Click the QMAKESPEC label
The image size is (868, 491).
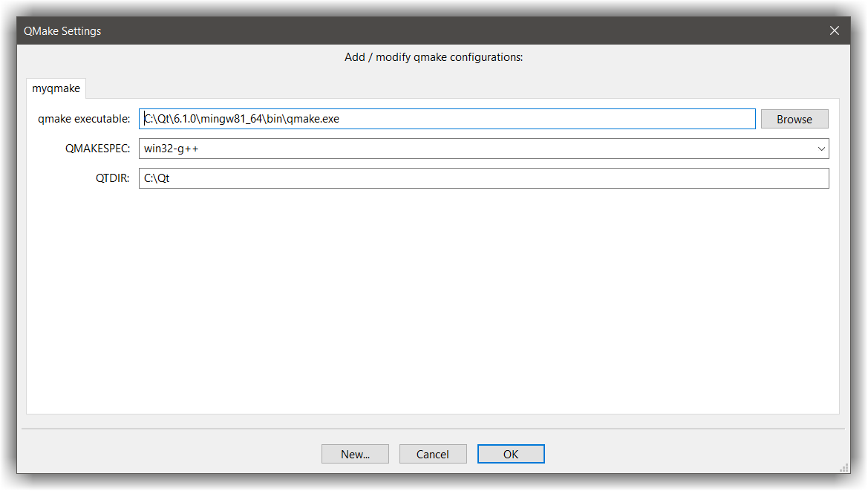point(97,149)
